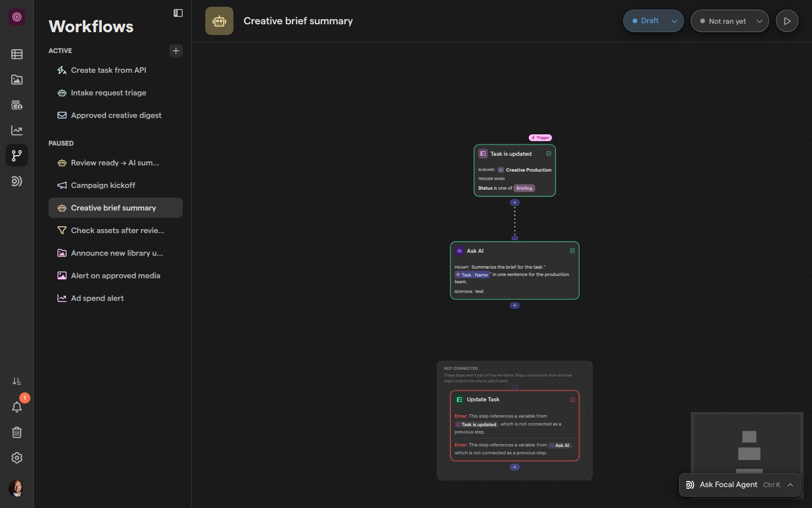Open Announce new library workflow
This screenshot has width=812, height=508.
click(116, 253)
